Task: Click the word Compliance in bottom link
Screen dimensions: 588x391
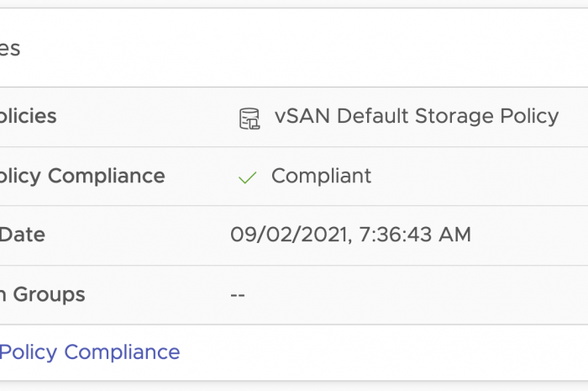Action: tap(122, 351)
